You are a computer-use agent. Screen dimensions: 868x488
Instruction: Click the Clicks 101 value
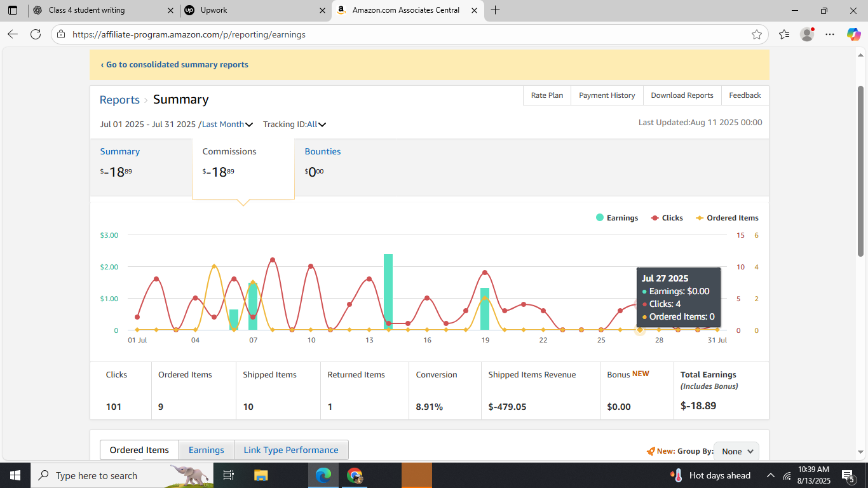click(114, 407)
